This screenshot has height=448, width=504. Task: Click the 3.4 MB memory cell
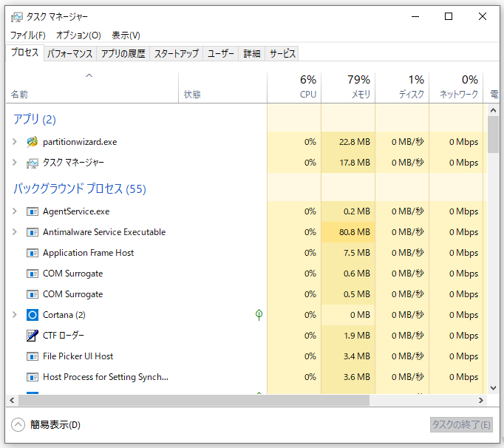(x=348, y=356)
